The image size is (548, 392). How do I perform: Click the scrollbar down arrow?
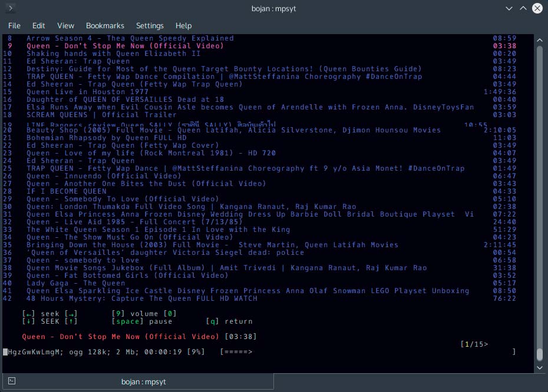pos(540,367)
